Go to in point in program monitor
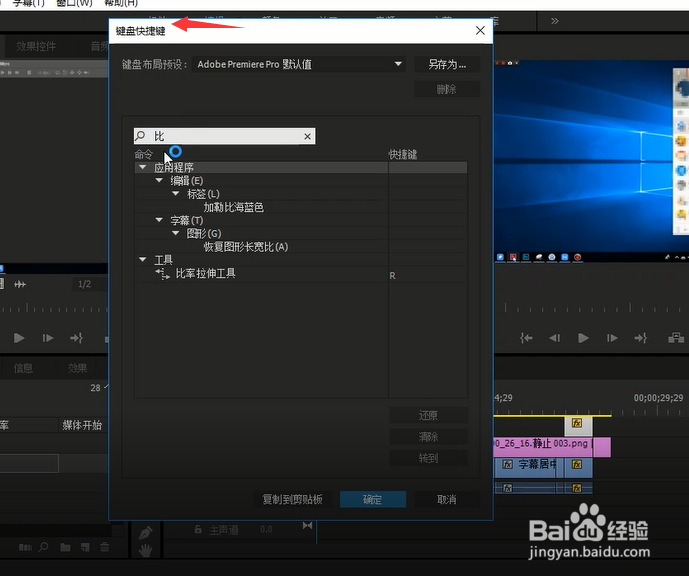Image resolution: width=689 pixels, height=576 pixels. (526, 338)
